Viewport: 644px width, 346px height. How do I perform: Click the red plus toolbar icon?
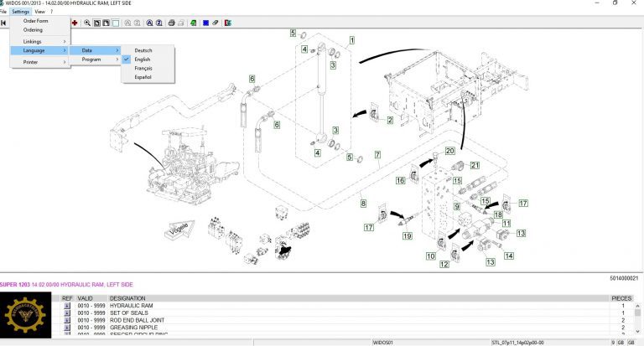pos(75,23)
